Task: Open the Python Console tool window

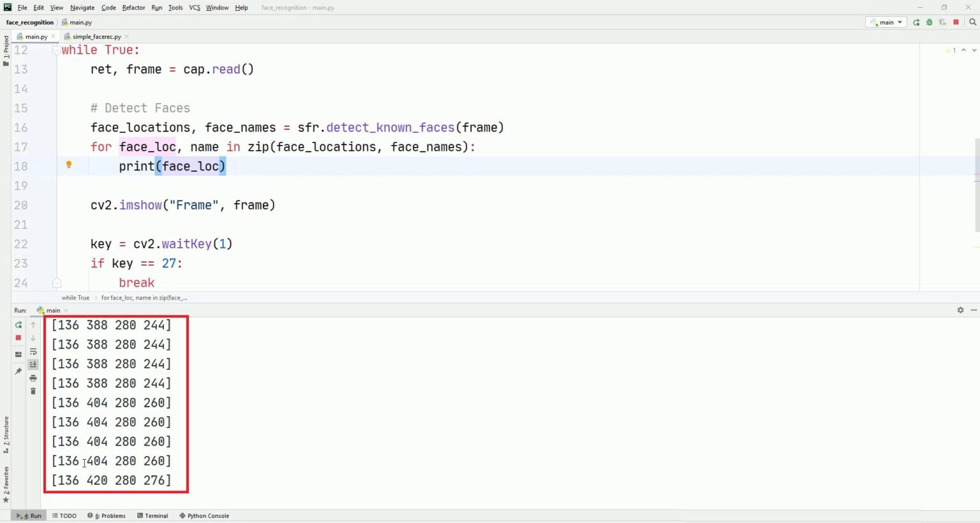Action: click(x=204, y=516)
